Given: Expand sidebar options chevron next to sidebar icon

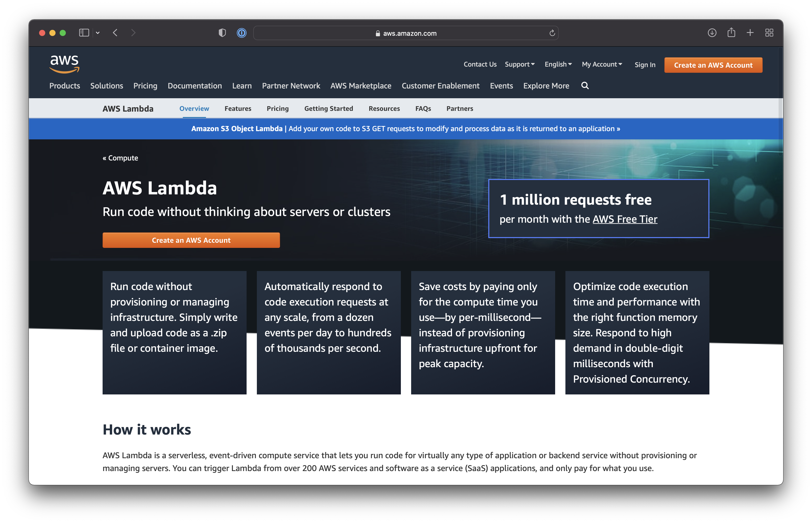Looking at the screenshot, I should [98, 33].
